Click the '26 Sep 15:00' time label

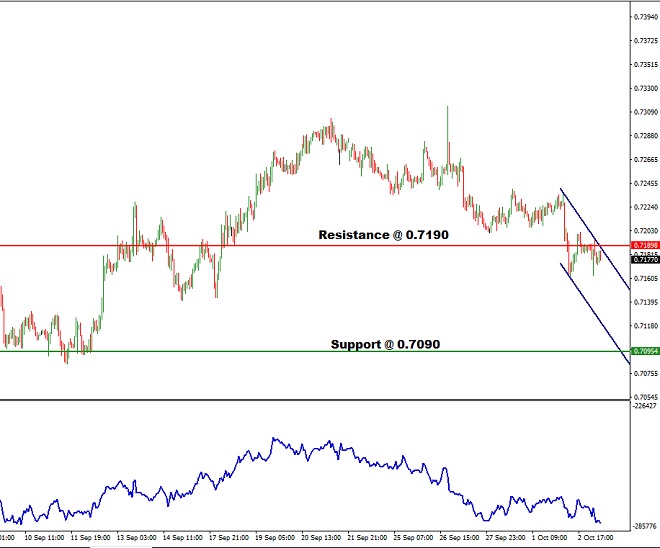tap(459, 537)
